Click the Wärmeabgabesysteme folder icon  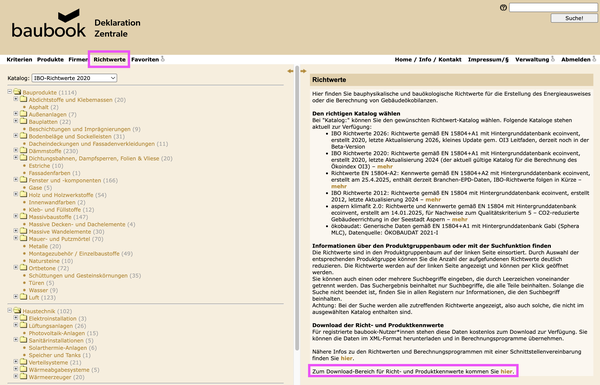[23, 369]
